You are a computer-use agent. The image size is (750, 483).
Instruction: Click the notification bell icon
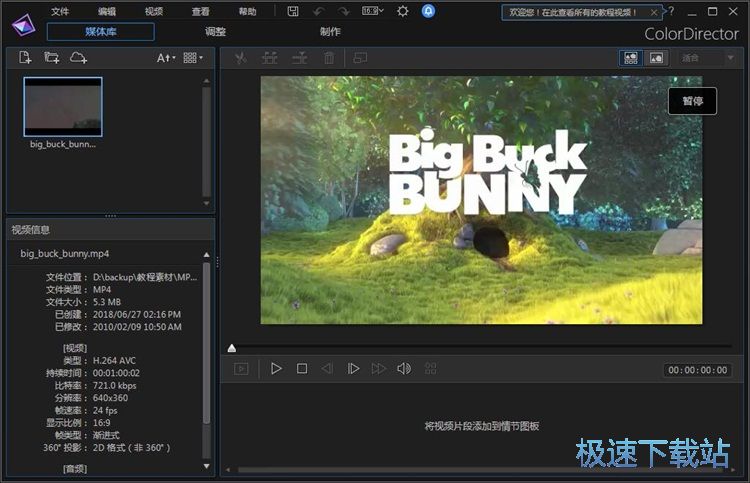pos(428,11)
